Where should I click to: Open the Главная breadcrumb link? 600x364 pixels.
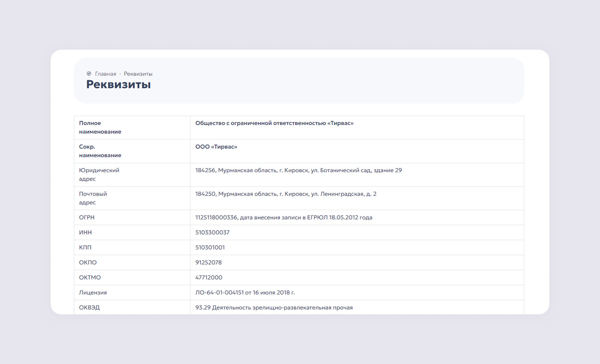(106, 74)
